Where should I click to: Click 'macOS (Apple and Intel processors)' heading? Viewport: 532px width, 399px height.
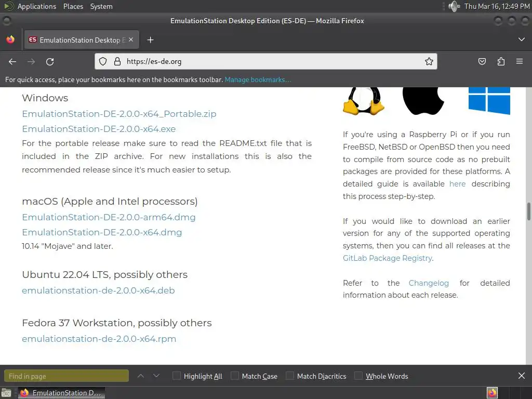(x=110, y=202)
